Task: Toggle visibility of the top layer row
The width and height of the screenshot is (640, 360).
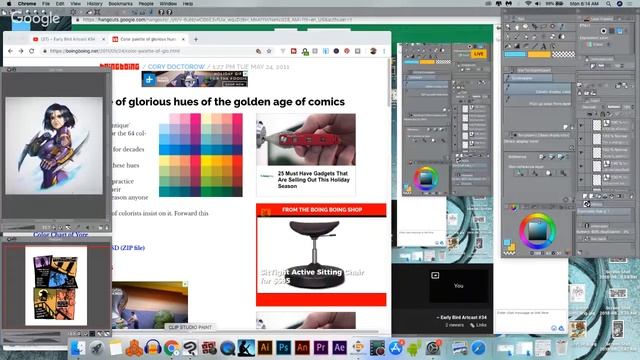Action: tap(581, 125)
